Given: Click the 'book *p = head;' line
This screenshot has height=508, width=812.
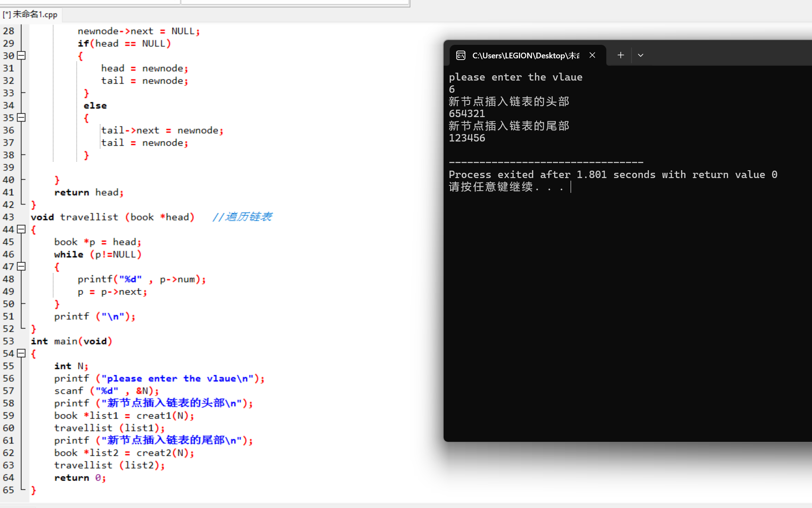Looking at the screenshot, I should (98, 242).
